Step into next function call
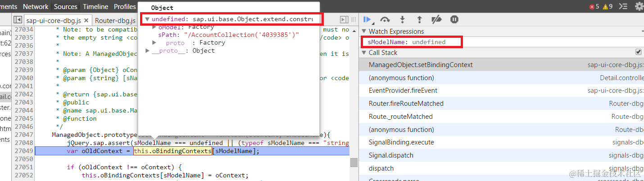 pos(402,19)
